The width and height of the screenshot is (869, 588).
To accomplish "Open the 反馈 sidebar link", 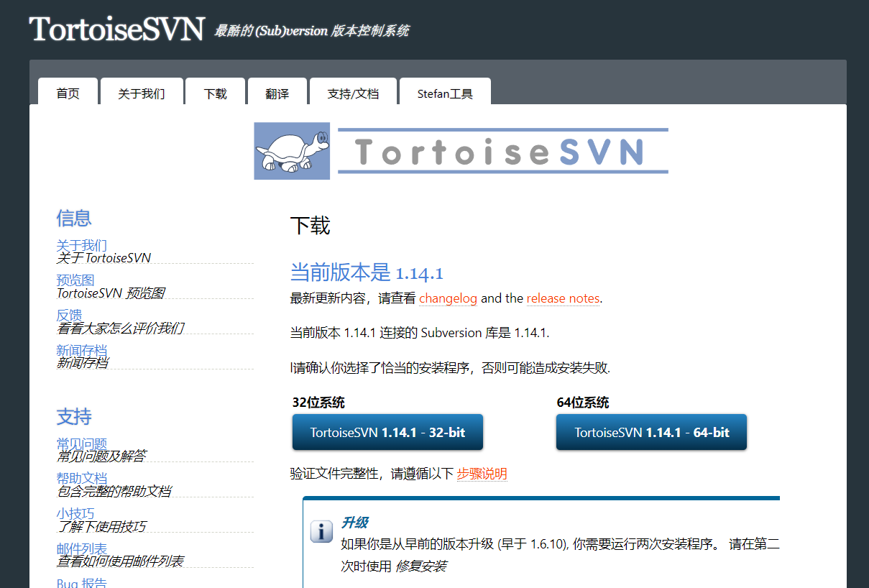I will click(70, 316).
